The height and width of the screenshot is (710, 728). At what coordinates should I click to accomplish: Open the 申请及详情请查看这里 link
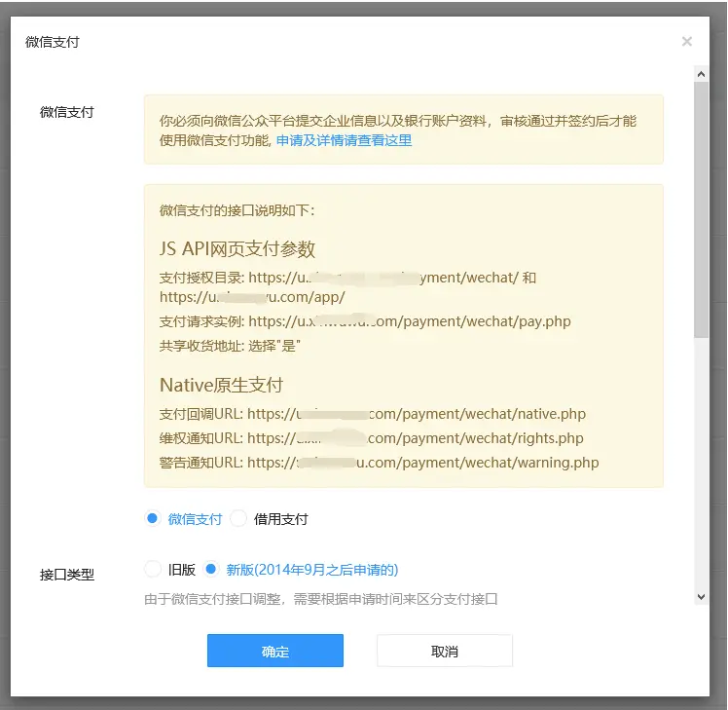tap(344, 140)
